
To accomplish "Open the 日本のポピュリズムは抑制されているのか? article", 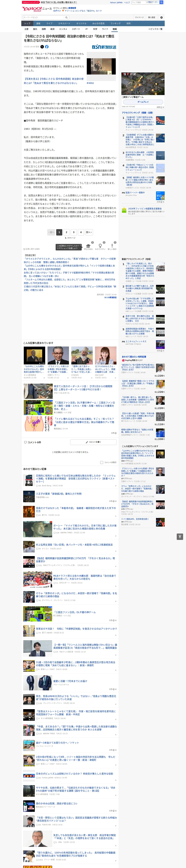I will pos(75,774).
